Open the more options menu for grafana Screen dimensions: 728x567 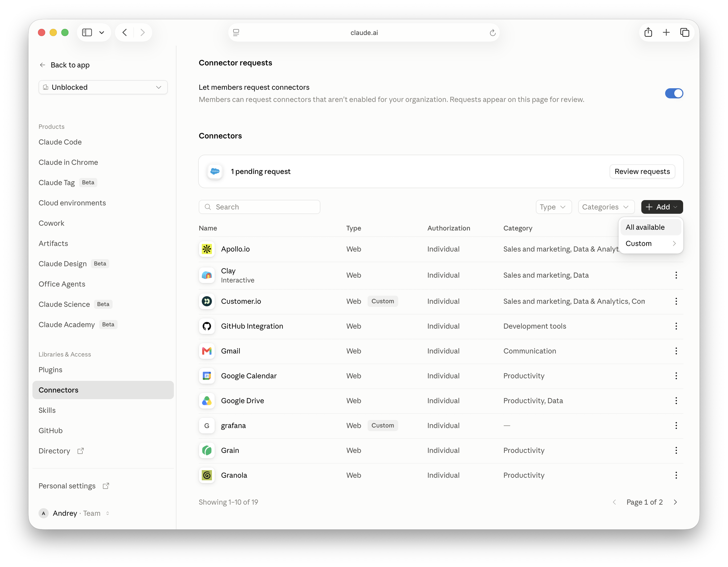coord(676,426)
